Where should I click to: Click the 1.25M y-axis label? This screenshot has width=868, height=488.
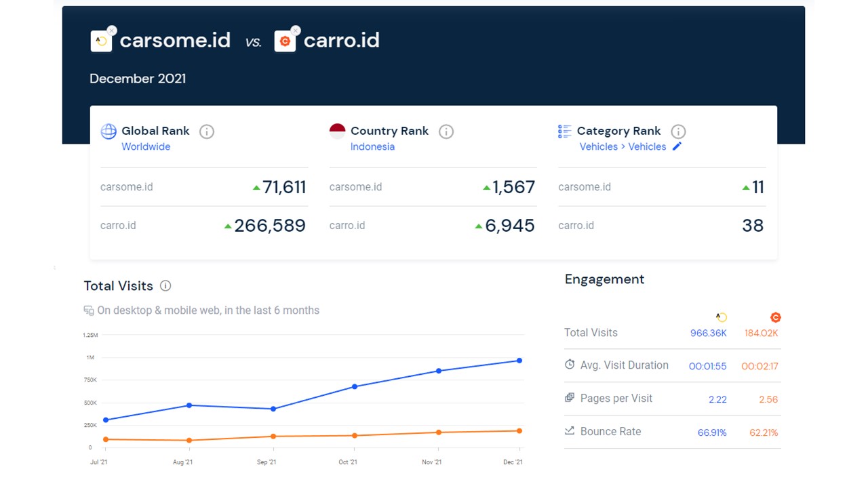90,335
